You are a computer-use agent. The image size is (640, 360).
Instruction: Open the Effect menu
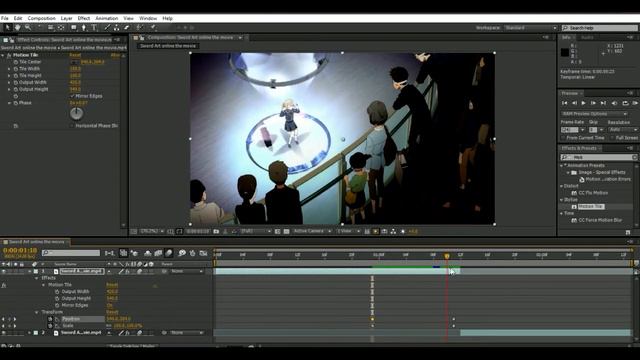[x=84, y=18]
